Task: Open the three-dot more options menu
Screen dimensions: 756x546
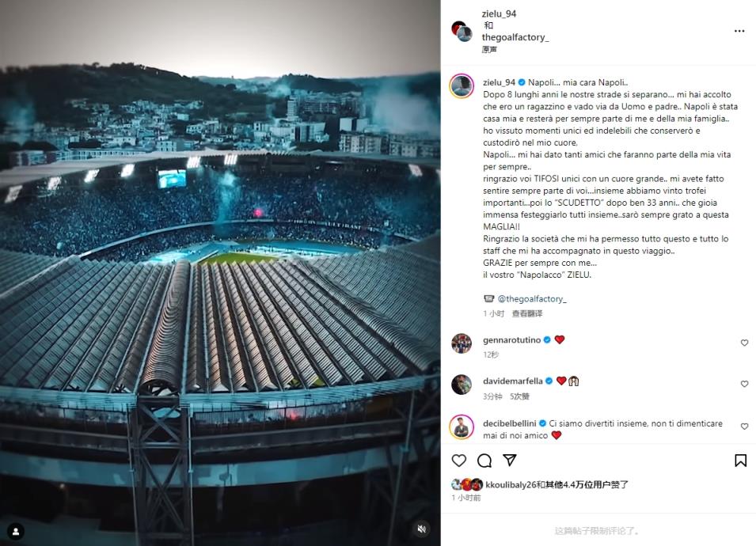Action: [x=739, y=31]
